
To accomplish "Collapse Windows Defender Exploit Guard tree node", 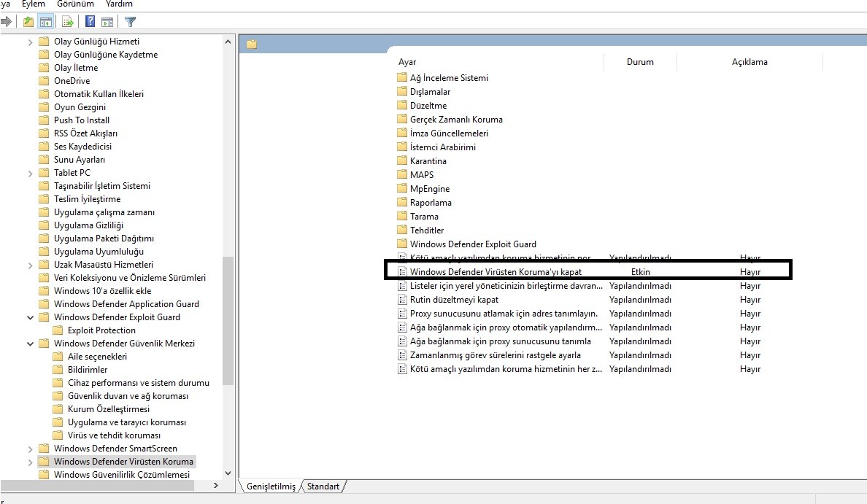I will tap(31, 317).
